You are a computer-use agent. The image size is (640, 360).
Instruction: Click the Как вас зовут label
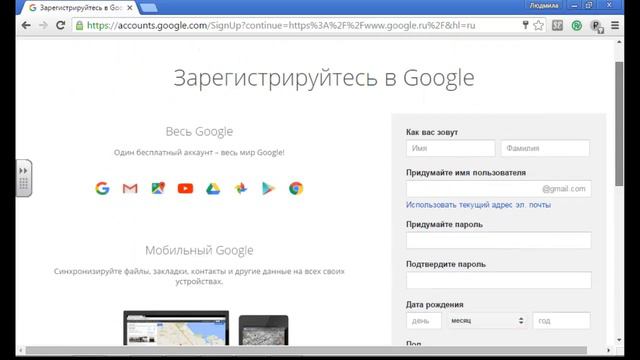(x=432, y=132)
